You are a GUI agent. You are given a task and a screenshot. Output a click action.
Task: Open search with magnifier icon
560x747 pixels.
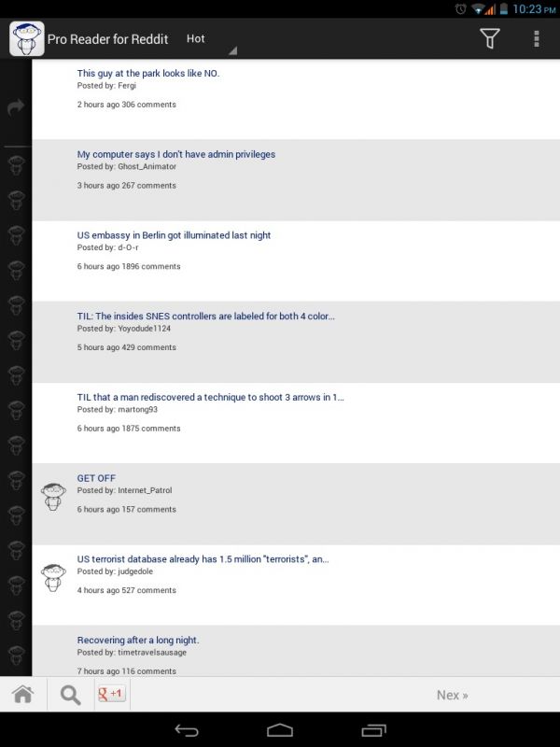[x=71, y=695]
